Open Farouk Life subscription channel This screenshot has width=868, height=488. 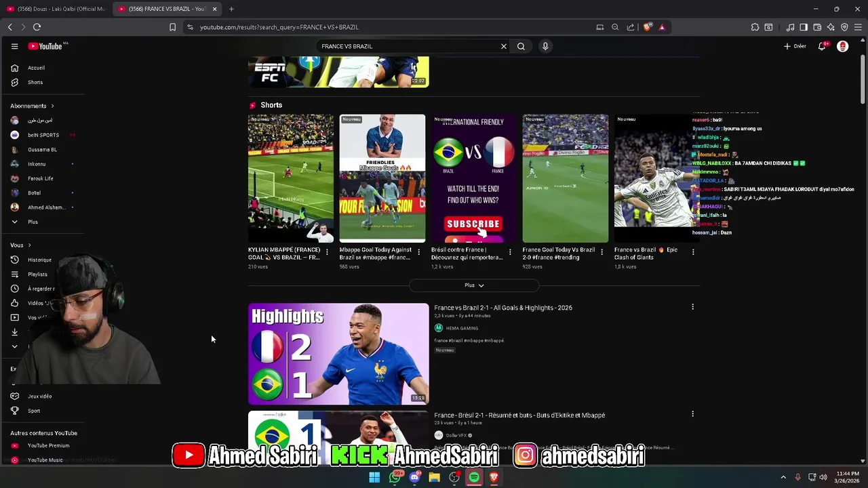41,178
